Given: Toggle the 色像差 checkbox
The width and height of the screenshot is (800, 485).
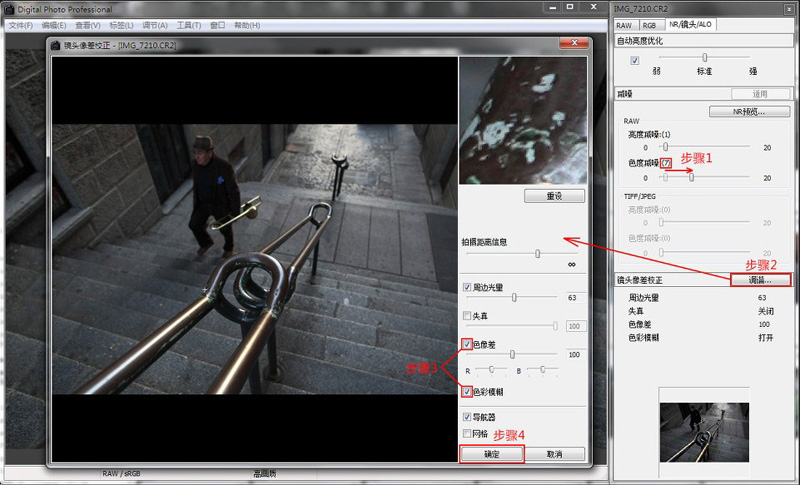Looking at the screenshot, I should [467, 344].
